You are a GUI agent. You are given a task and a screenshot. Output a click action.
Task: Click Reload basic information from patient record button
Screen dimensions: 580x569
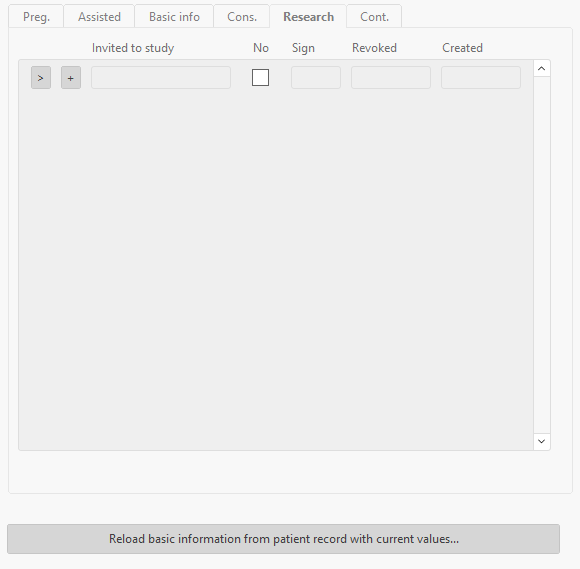(283, 539)
